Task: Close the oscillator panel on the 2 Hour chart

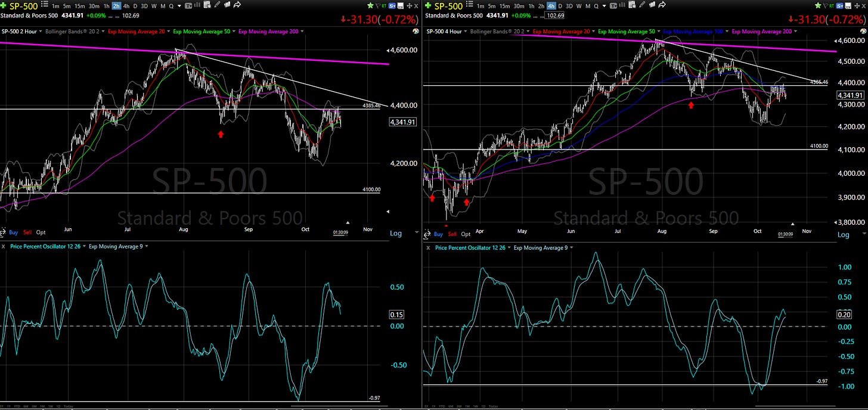Action: [4, 246]
